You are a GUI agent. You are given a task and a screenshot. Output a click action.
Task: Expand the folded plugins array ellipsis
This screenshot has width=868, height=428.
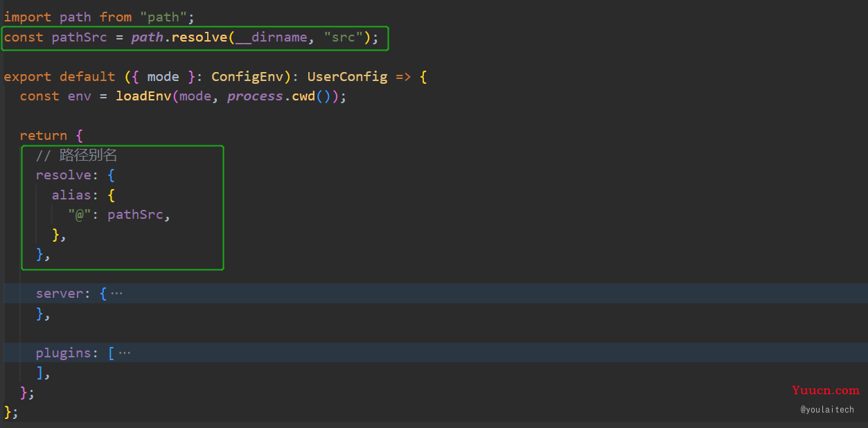124,353
